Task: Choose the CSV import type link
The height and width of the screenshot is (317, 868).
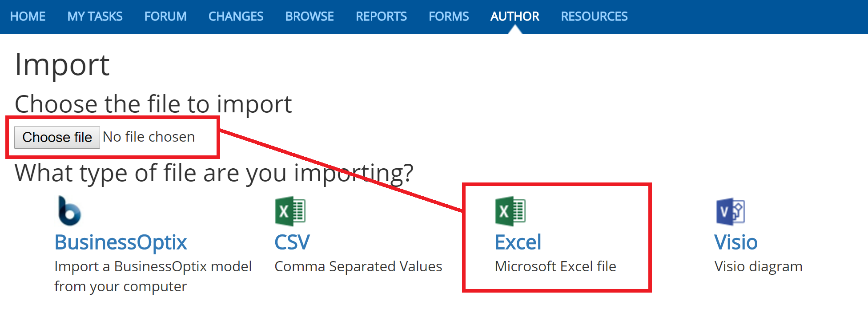Action: point(292,242)
